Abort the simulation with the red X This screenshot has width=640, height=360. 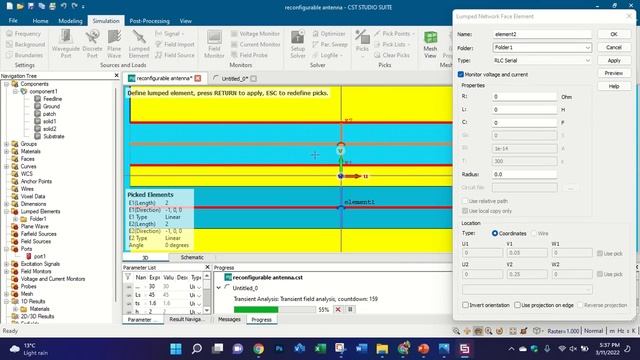[x=338, y=309]
